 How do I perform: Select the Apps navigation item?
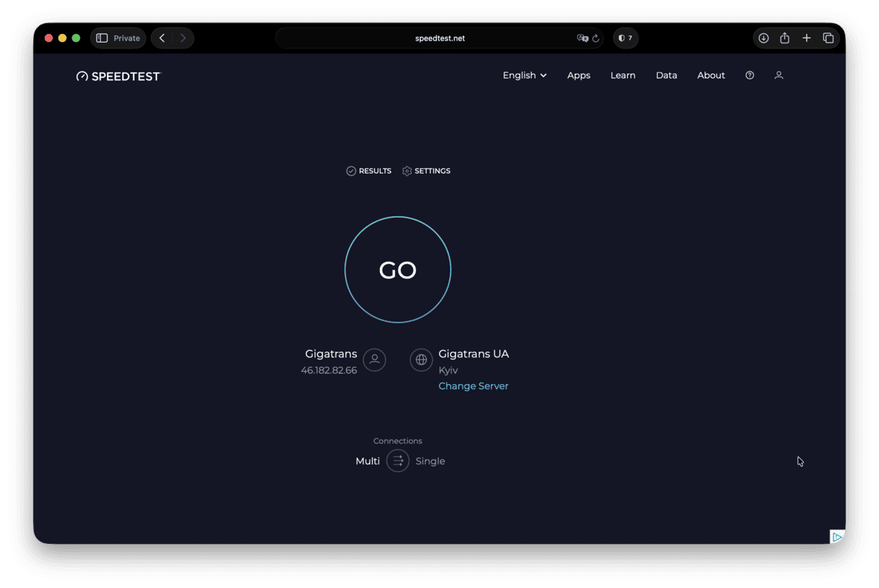[578, 75]
